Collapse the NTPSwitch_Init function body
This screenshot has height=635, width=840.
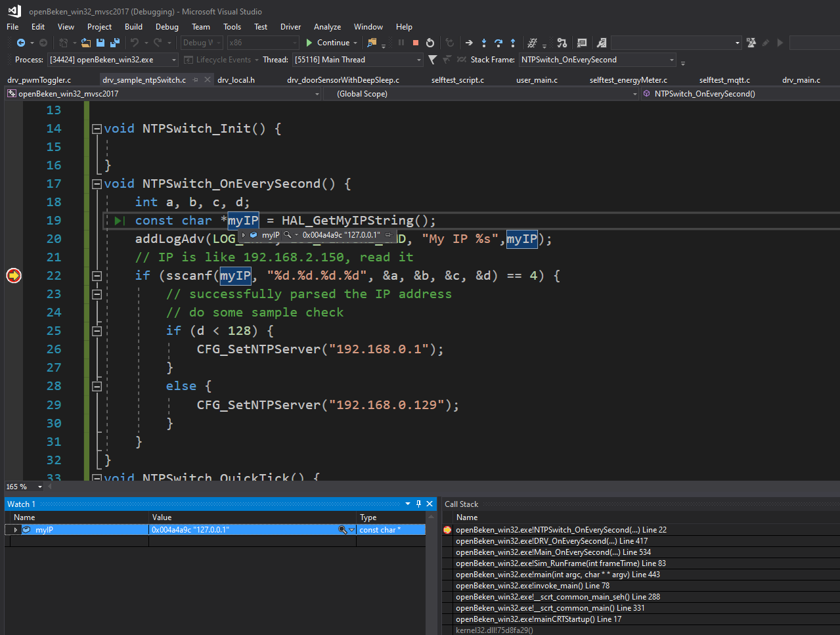point(97,128)
